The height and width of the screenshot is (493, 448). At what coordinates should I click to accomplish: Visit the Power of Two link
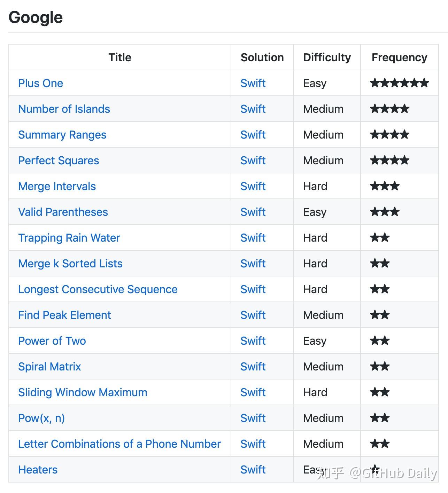(52, 341)
